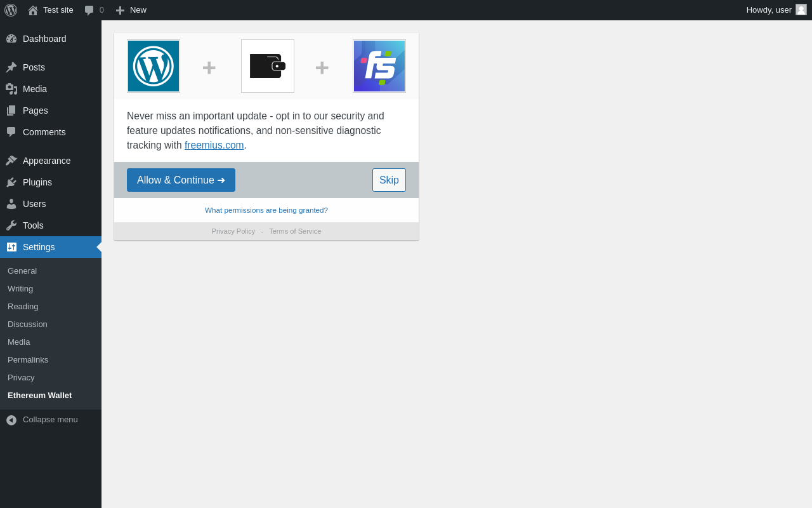Open the Users menu
The height and width of the screenshot is (508, 812).
(x=51, y=204)
